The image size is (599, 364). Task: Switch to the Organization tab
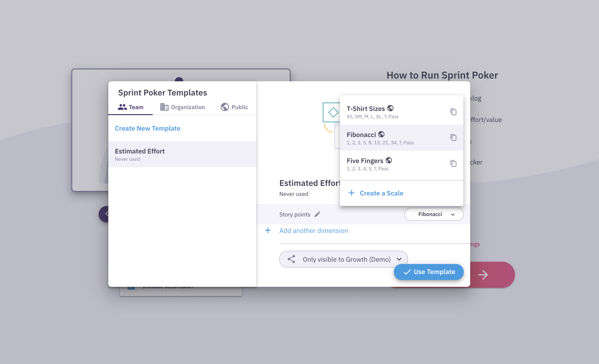click(182, 107)
